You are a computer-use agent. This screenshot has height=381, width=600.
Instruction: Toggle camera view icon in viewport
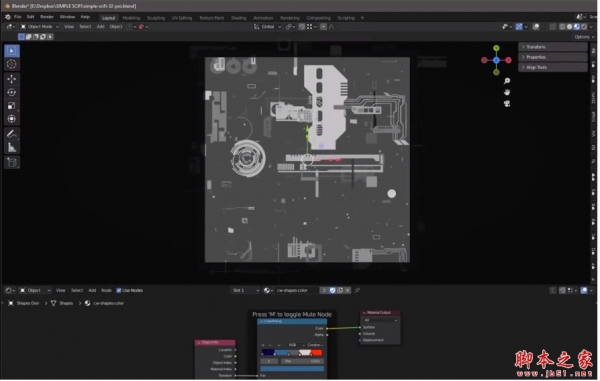507,104
